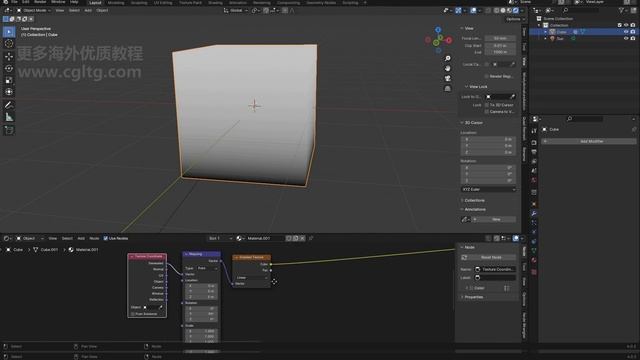Open the Modifiers wrench tab in Properties
This screenshot has width=640, height=360.
(534, 213)
